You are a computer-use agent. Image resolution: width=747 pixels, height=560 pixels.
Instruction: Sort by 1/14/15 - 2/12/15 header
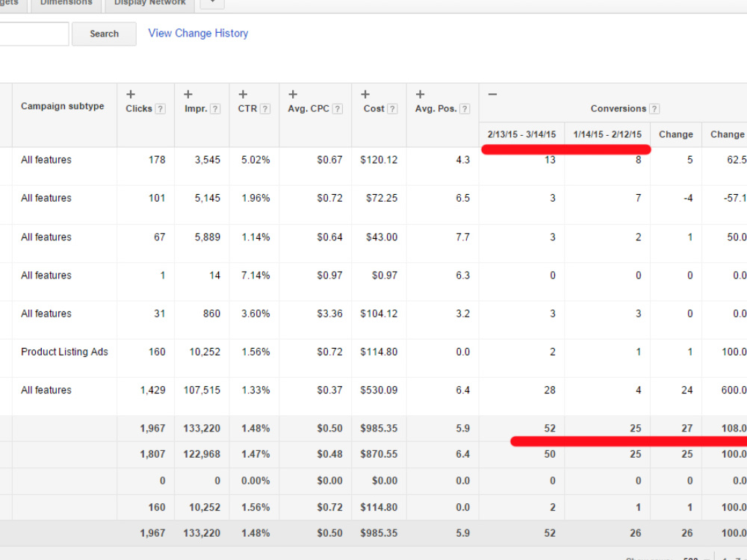tap(607, 134)
